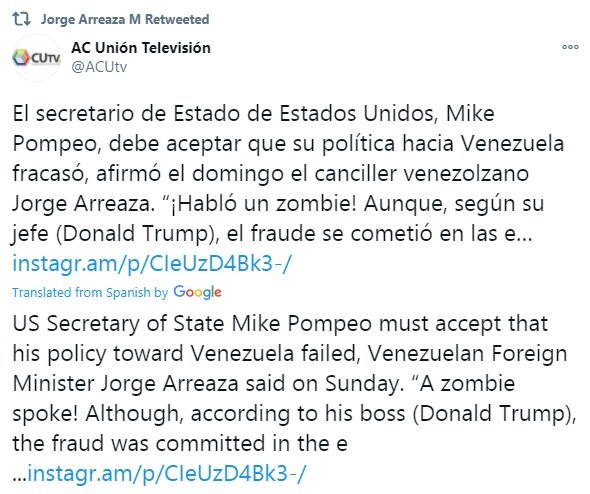Screen dimensions: 590x494
Task: Open the three-dot more options menu
Action: pyautogui.click(x=570, y=47)
